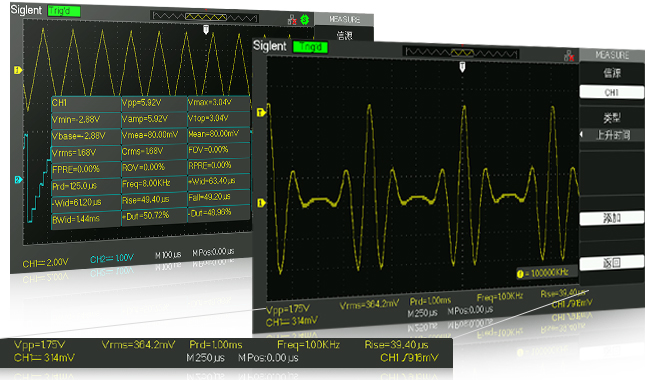Click the trigger position marker on right scope

point(462,67)
